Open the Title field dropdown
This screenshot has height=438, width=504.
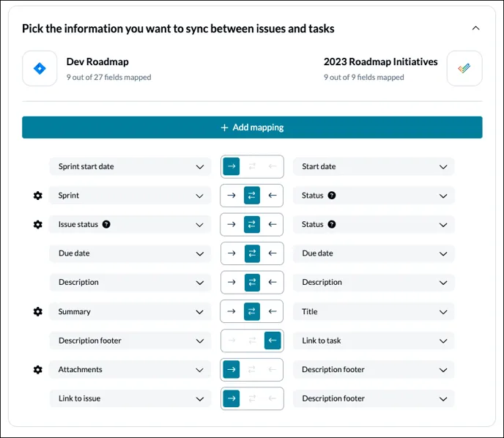pos(374,311)
